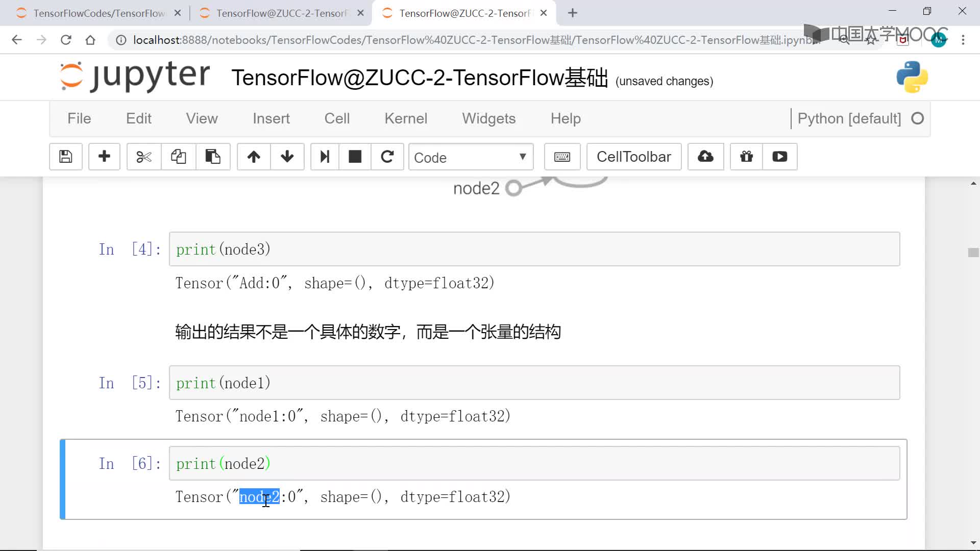Click the In [5] prompt
Viewport: 980px width, 551px height.
[x=130, y=383]
